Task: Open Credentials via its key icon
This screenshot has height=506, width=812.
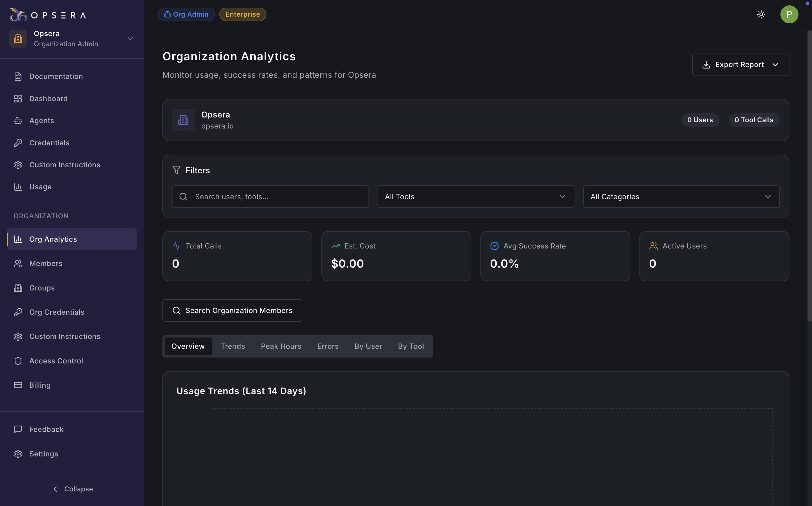Action: 18,143
